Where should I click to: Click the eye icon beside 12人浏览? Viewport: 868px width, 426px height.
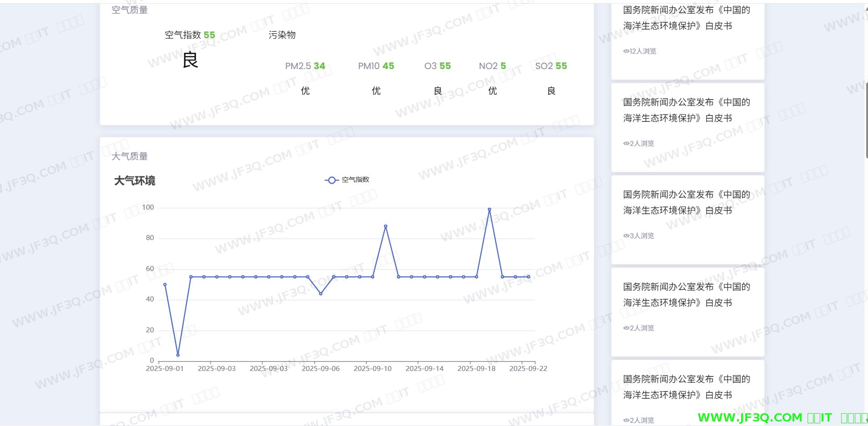(x=626, y=51)
